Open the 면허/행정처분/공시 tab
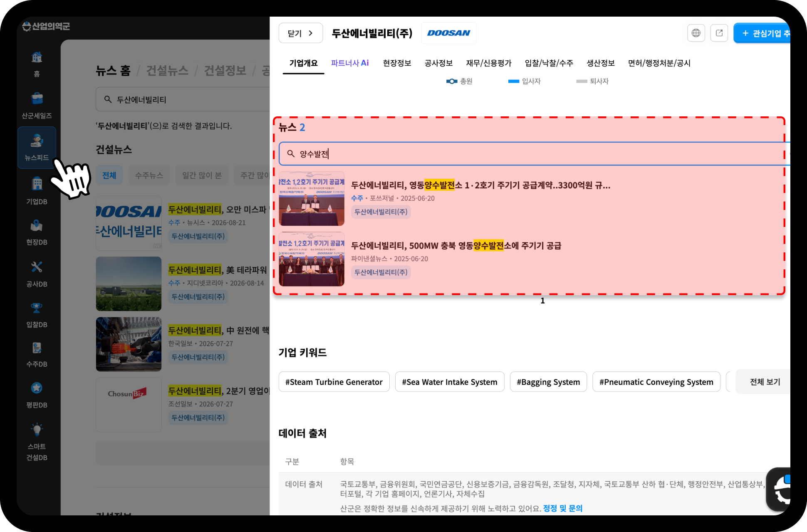Image resolution: width=807 pixels, height=532 pixels. pos(659,63)
